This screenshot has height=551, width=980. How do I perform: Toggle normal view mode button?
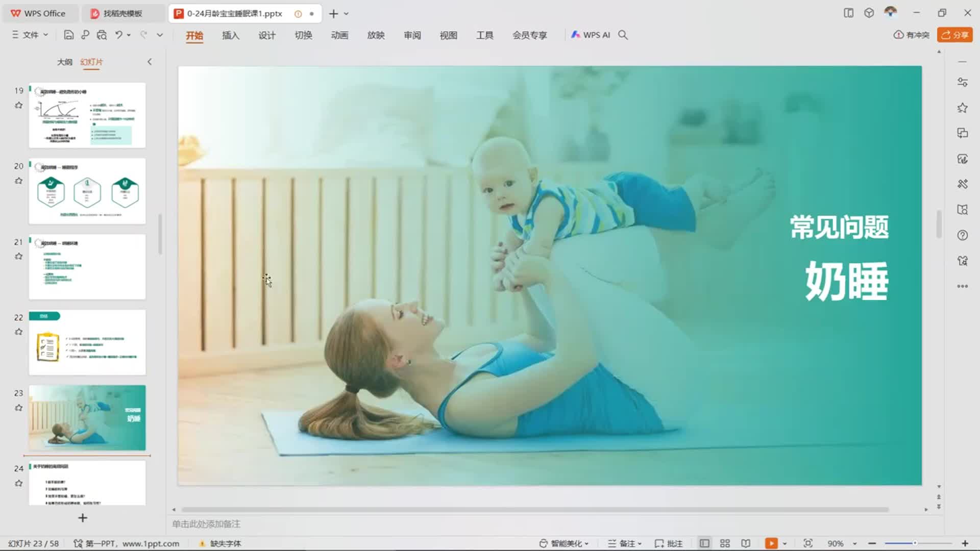(x=704, y=543)
